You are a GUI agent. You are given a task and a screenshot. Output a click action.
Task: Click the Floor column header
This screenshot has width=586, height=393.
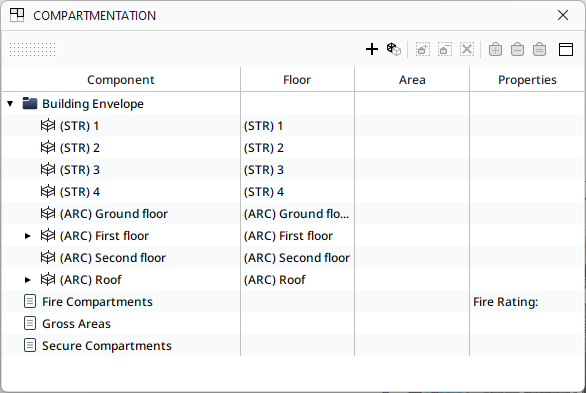[x=297, y=80]
